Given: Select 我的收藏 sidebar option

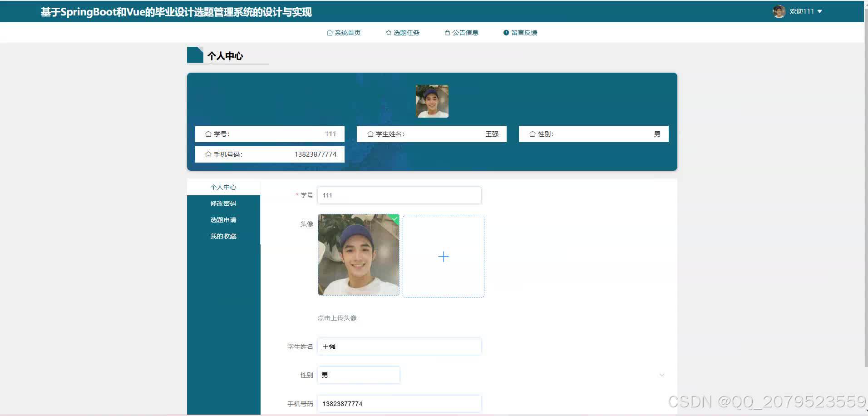Looking at the screenshot, I should coord(223,236).
